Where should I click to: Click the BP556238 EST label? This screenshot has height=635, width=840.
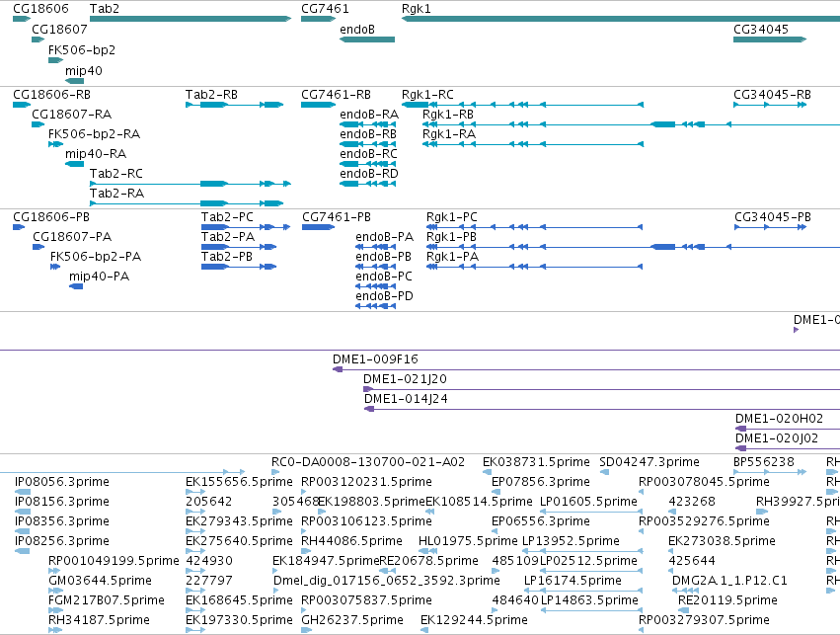pyautogui.click(x=764, y=462)
